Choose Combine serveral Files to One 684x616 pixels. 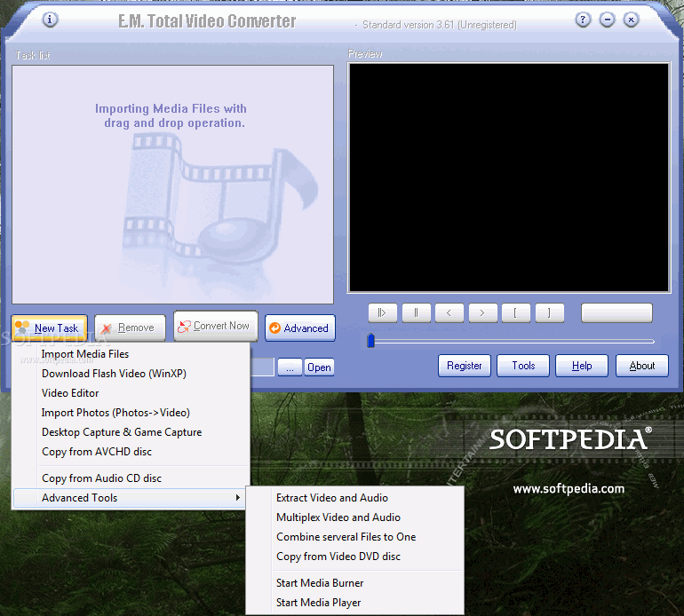pos(354,537)
